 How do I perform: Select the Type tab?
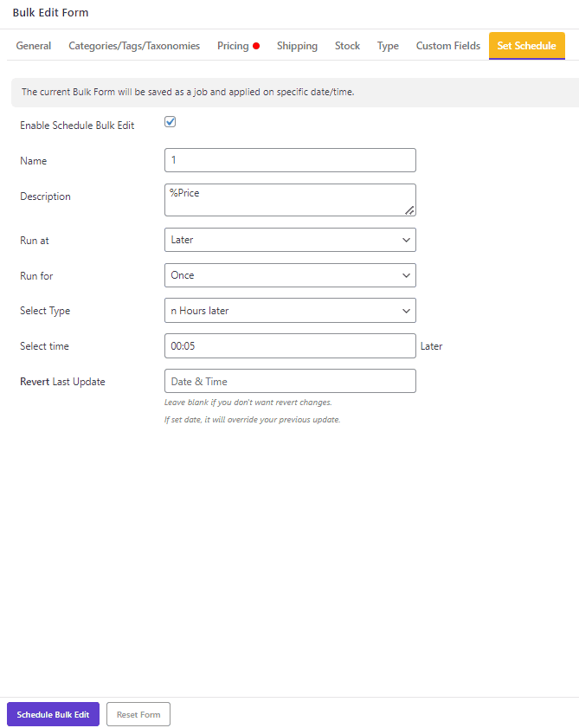point(387,46)
